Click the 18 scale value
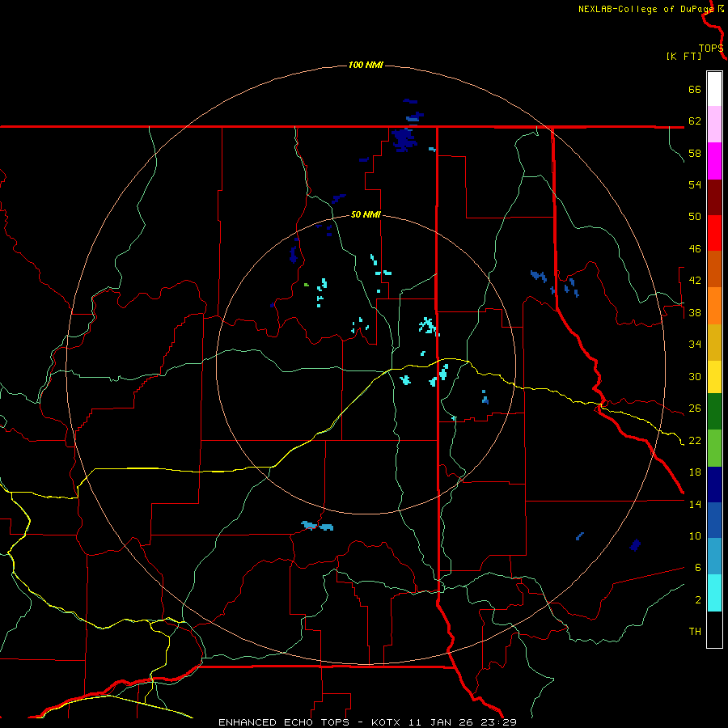This screenshot has width=728, height=728. click(695, 472)
